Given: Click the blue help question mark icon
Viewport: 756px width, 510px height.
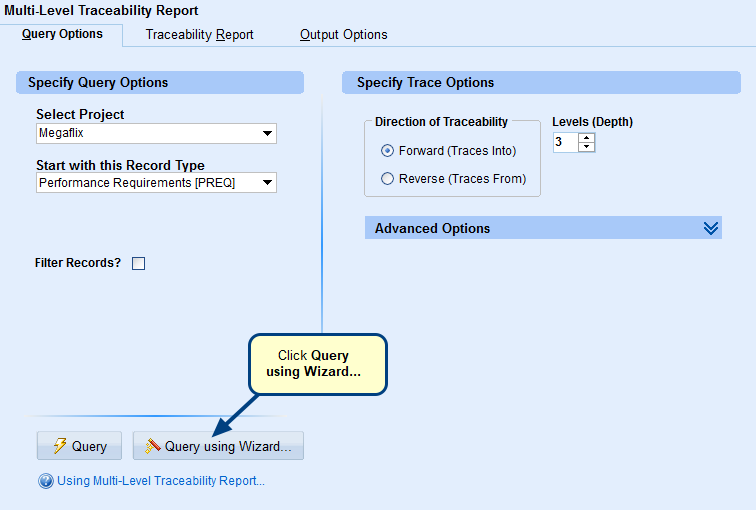Looking at the screenshot, I should coord(45,481).
